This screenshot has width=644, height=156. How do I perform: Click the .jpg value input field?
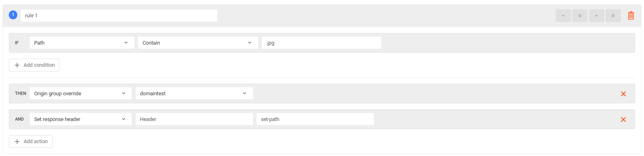322,43
